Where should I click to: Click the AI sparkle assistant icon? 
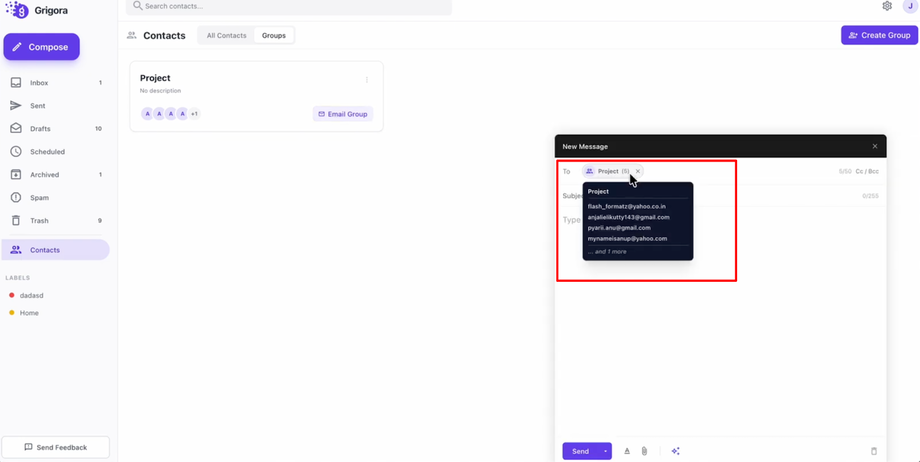click(x=675, y=451)
